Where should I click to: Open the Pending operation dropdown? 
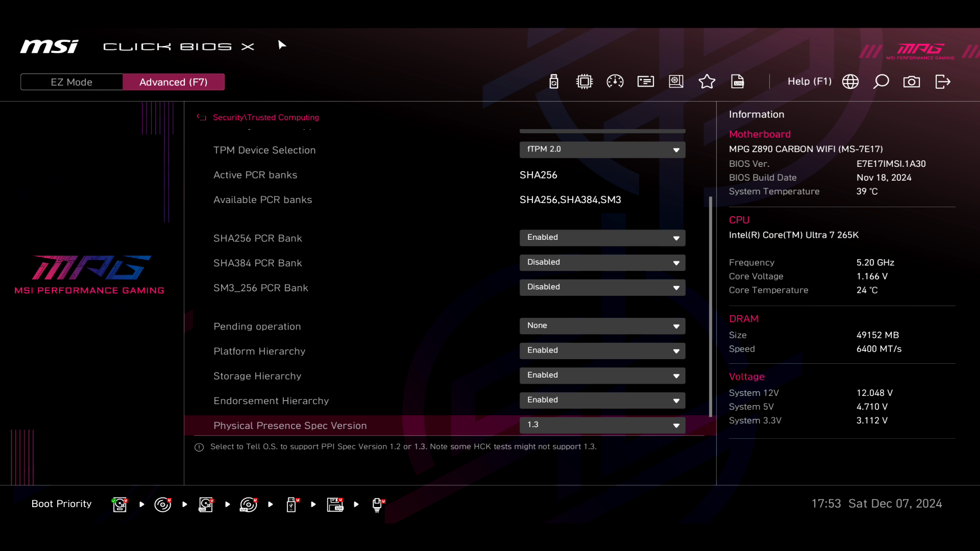[x=602, y=326]
